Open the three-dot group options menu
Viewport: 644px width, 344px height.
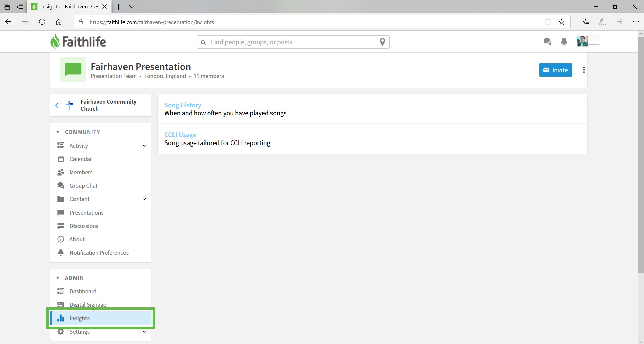tap(584, 70)
